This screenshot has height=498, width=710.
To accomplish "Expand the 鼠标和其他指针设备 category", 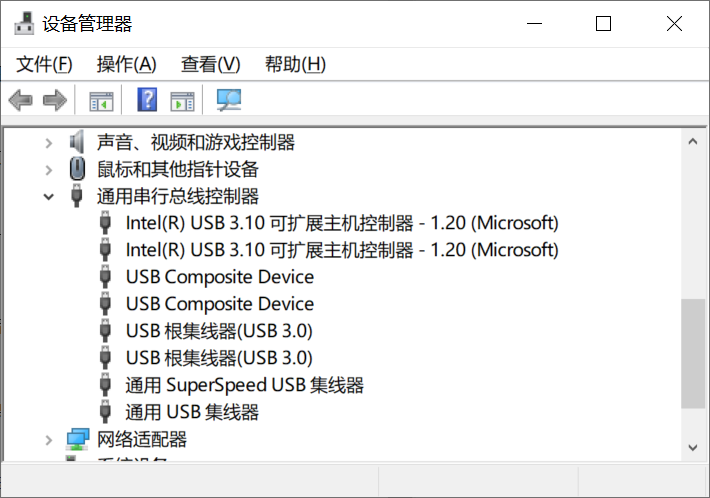I will [x=48, y=170].
